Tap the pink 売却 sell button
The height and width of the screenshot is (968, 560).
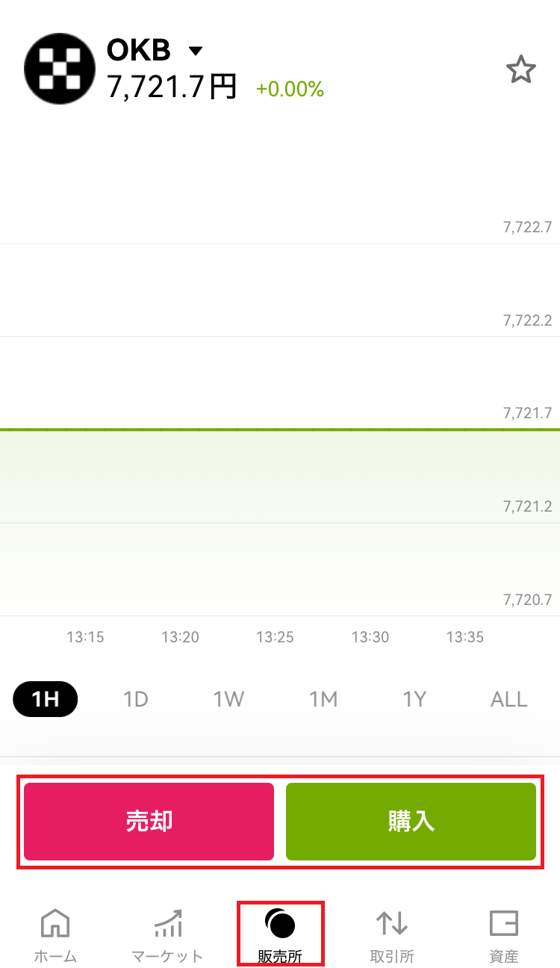[x=149, y=822]
